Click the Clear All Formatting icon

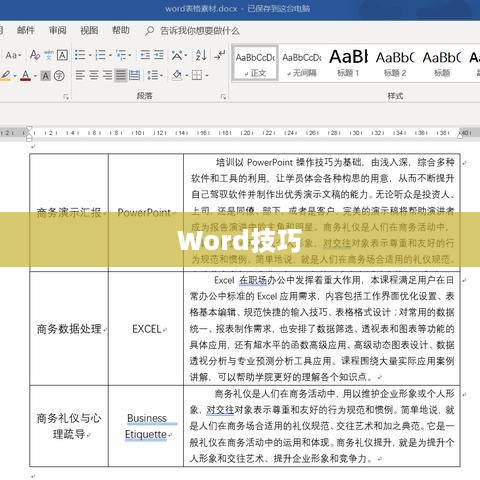tap(35, 55)
